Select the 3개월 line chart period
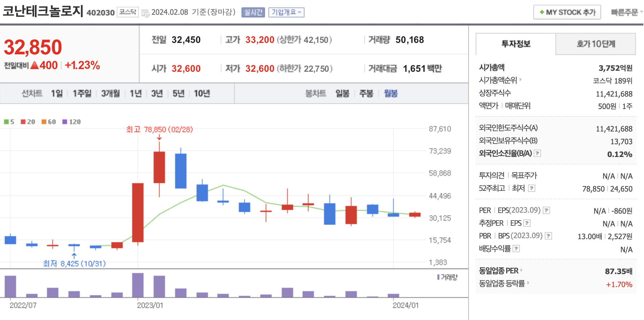644x320 pixels. click(x=111, y=94)
